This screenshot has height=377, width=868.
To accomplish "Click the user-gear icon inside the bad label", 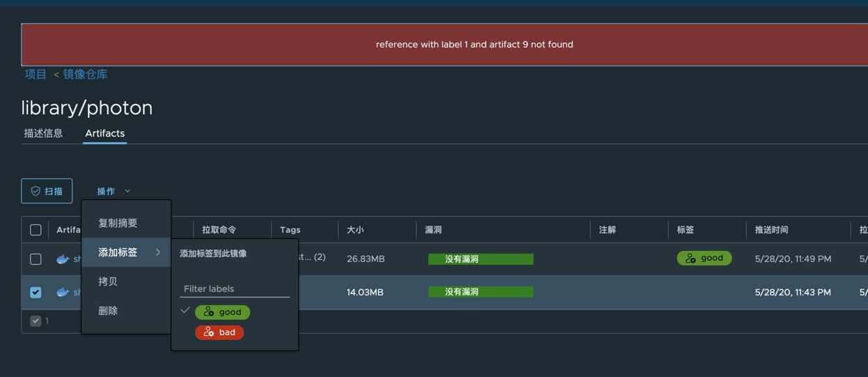I will [209, 332].
